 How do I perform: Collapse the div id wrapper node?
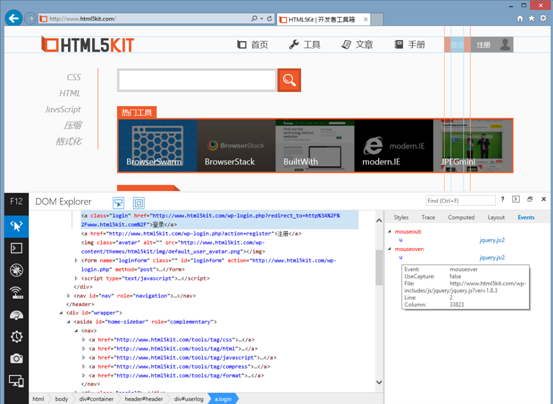coord(61,313)
